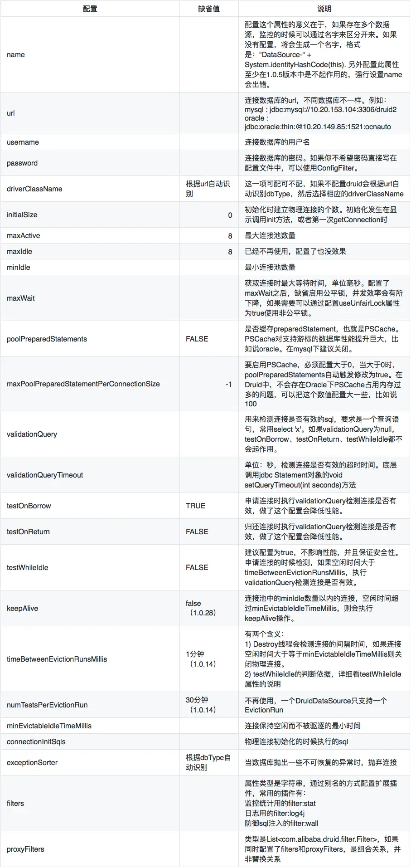The width and height of the screenshot is (411, 868).
Task: Click testOnBorrow default TRUE
Action: [195, 506]
